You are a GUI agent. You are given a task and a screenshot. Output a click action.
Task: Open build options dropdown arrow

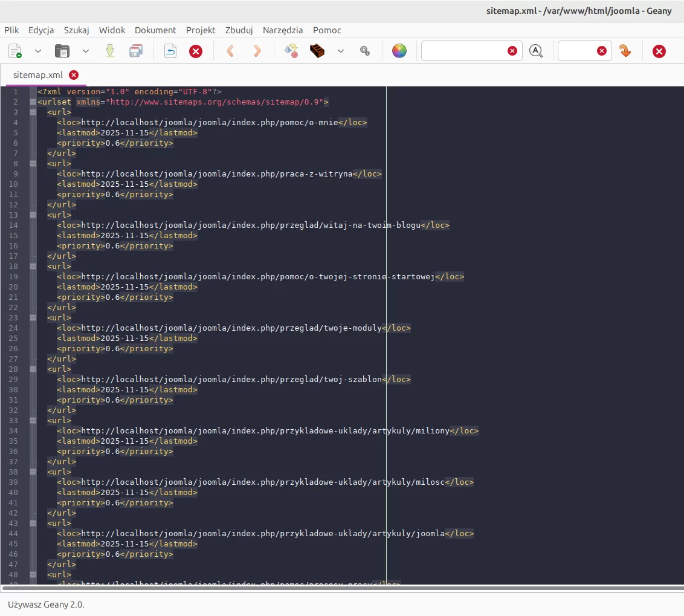341,51
